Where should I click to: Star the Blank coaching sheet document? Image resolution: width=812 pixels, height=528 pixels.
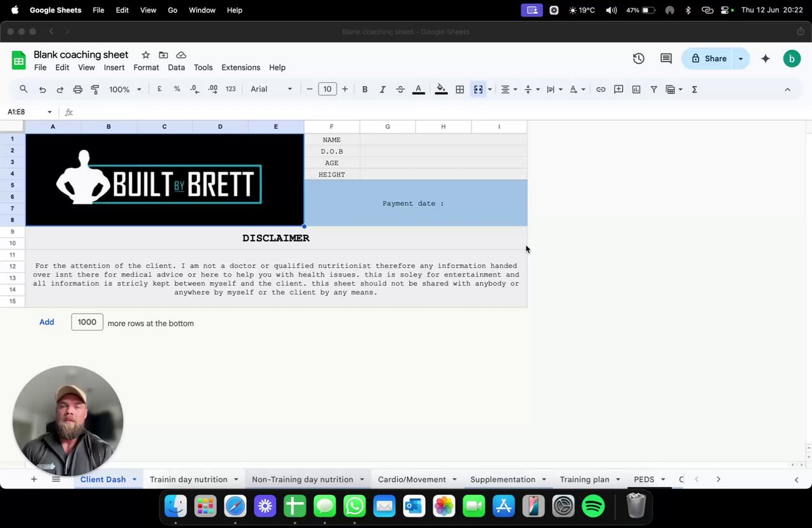(x=146, y=55)
